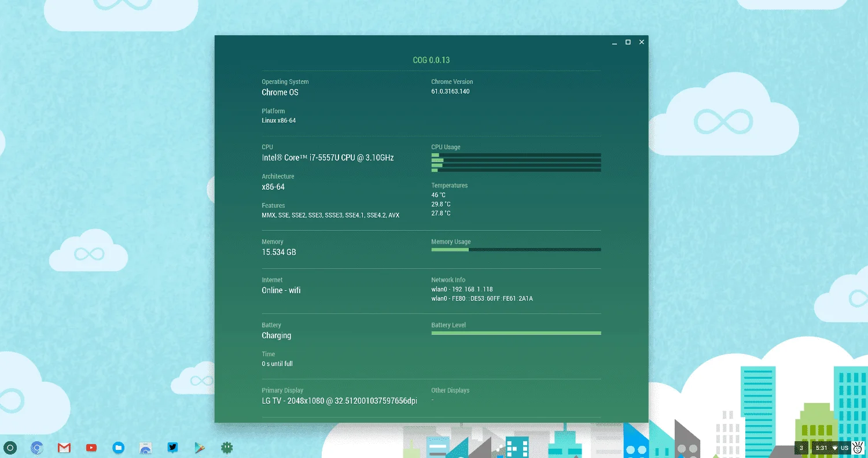
Task: Click the COG 0.0.13 title text
Action: [x=431, y=60]
